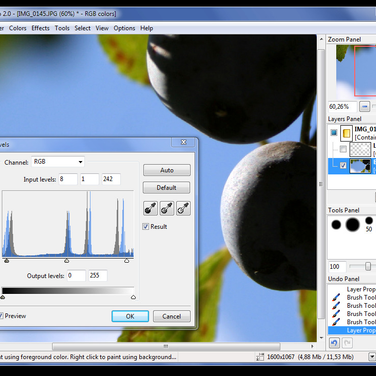Select the largest round brush tip
Viewport: 376px width, 376px height.
coord(352,225)
